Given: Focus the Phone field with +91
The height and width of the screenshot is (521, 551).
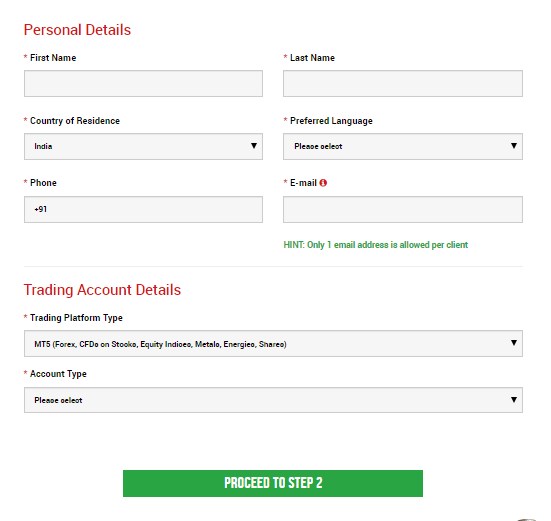Looking at the screenshot, I should click(x=143, y=209).
